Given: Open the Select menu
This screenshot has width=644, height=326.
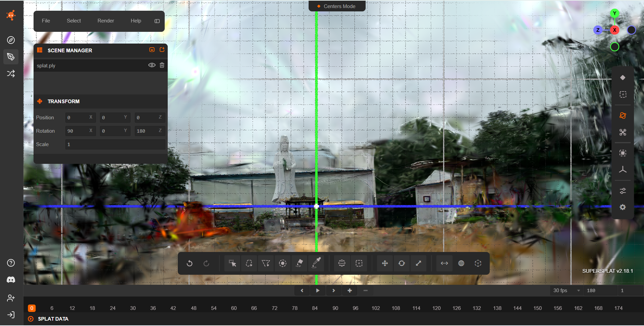Looking at the screenshot, I should pos(74,21).
